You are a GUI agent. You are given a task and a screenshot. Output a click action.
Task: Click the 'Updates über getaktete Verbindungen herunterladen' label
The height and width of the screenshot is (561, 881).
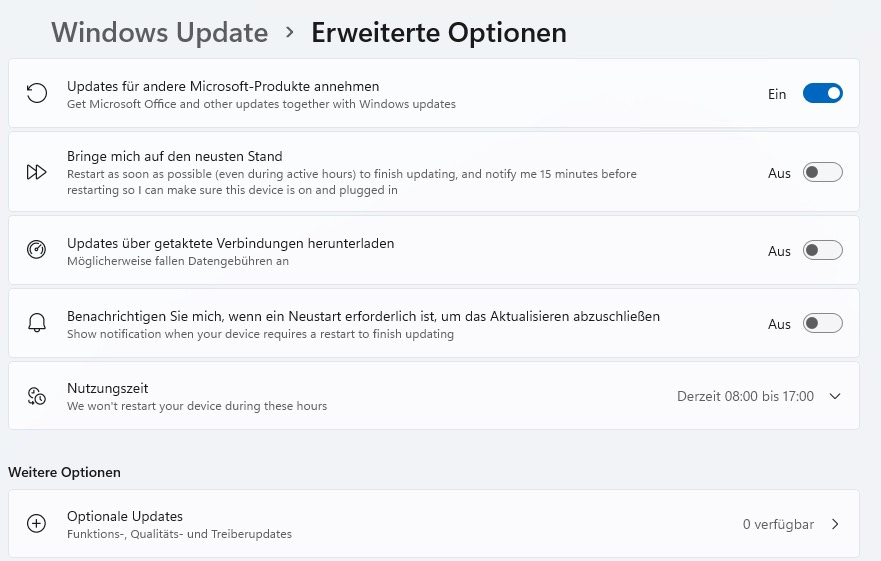(230, 243)
